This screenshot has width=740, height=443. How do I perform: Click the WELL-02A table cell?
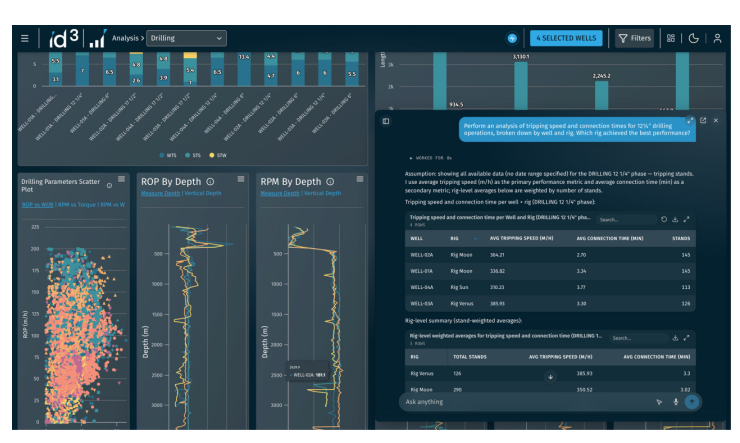click(422, 255)
